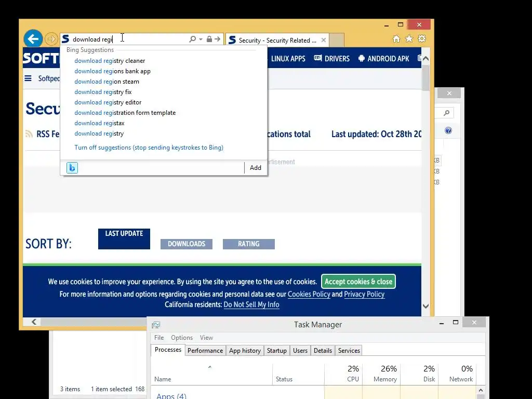Click Turn off suggestions link
The image size is (532, 399).
tap(149, 148)
